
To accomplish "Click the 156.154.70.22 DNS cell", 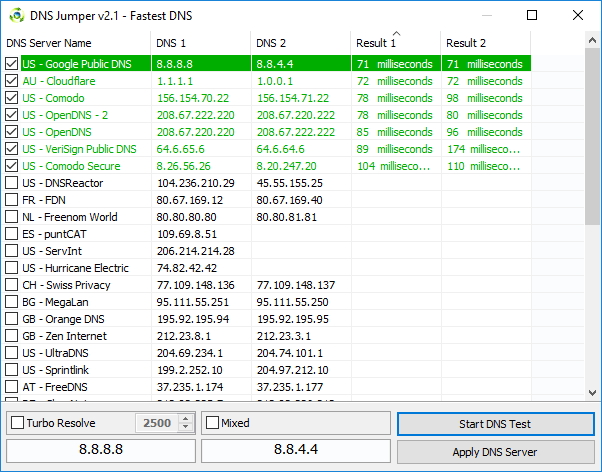I will point(201,98).
